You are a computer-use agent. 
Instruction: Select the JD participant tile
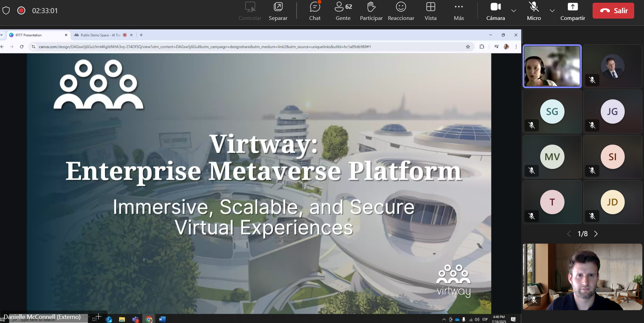click(613, 202)
